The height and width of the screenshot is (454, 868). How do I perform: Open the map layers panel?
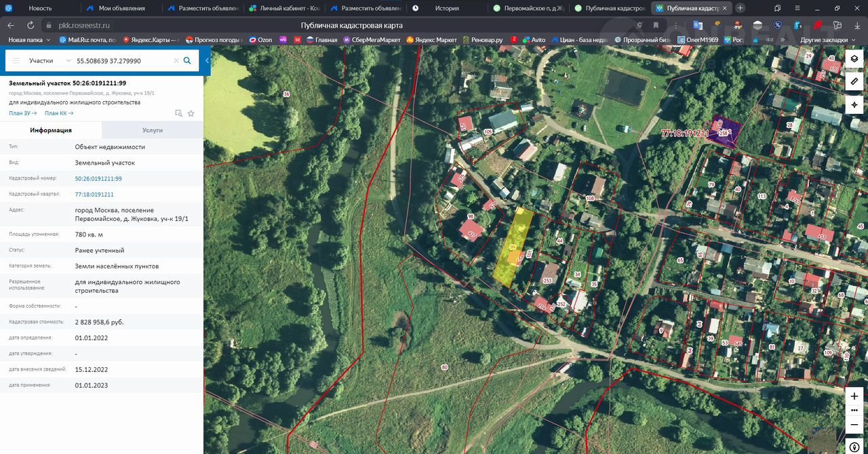[854, 59]
